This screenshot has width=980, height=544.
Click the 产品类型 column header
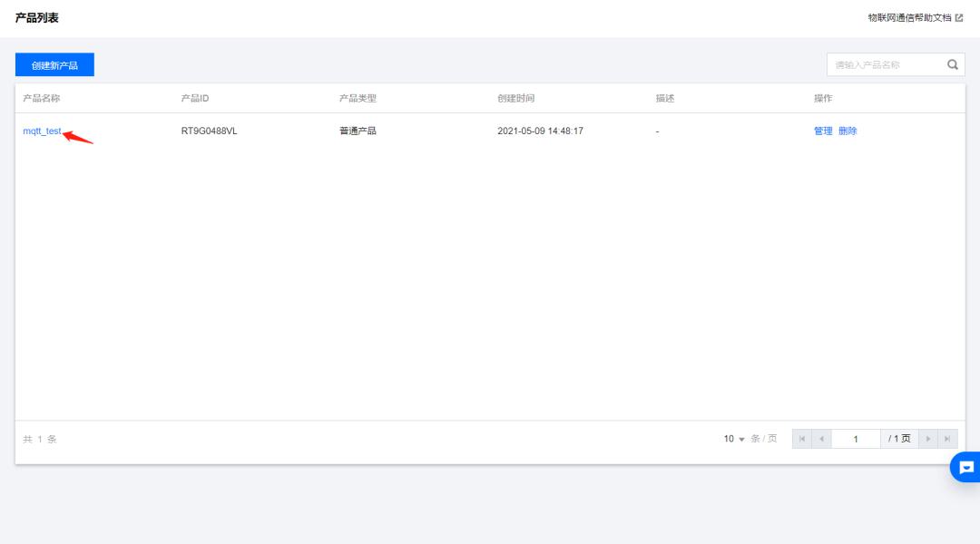click(x=358, y=99)
